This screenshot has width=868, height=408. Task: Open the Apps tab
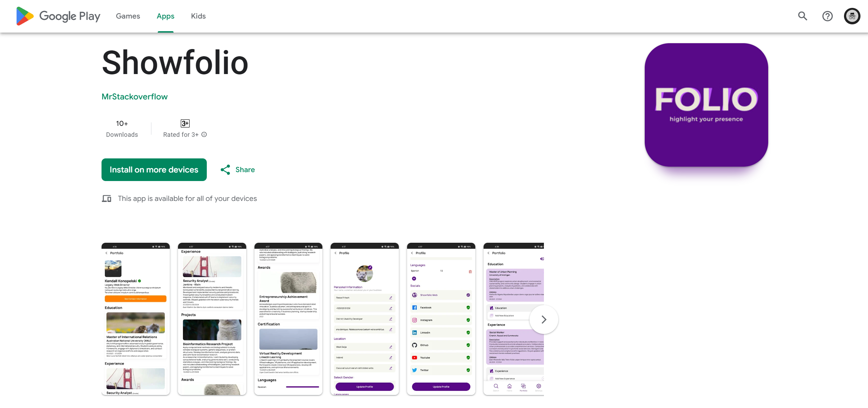click(165, 16)
